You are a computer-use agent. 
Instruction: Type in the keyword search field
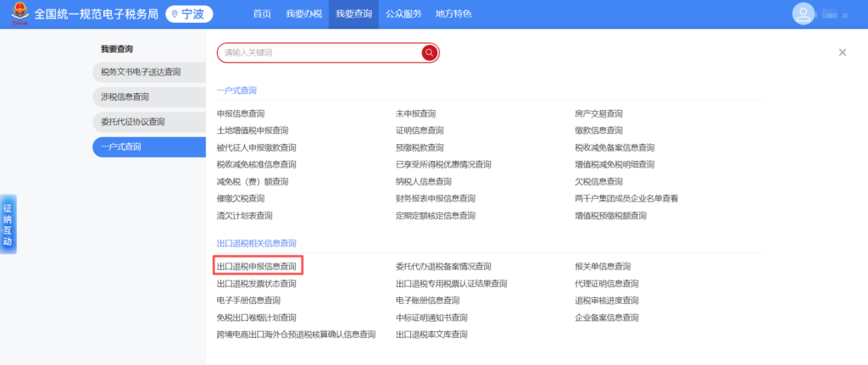point(318,53)
